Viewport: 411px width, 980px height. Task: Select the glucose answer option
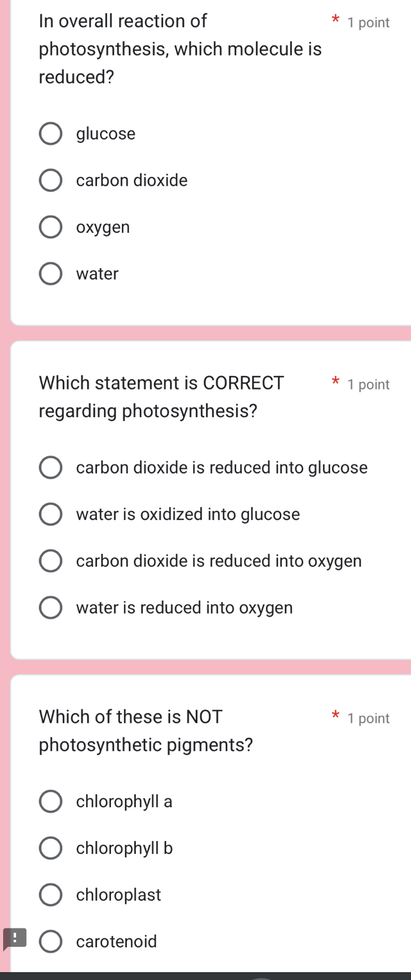coord(51,133)
